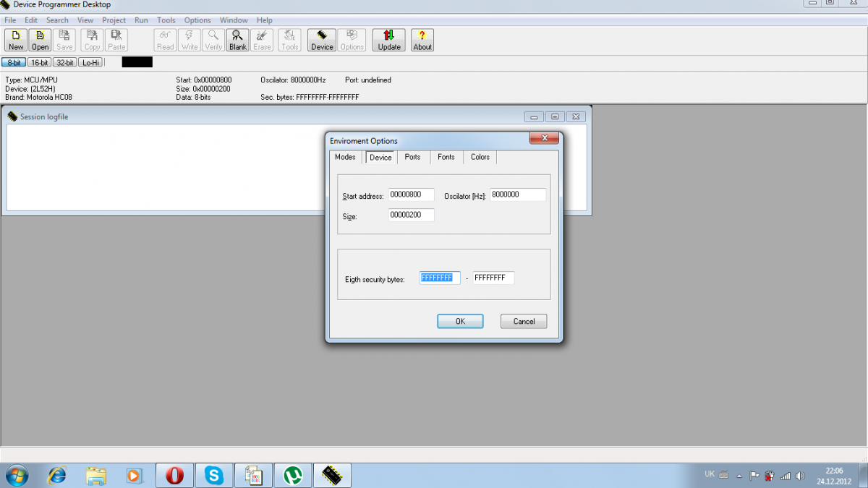868x488 pixels.
Task: Focus the Oscilator Hz input field
Action: pos(518,194)
